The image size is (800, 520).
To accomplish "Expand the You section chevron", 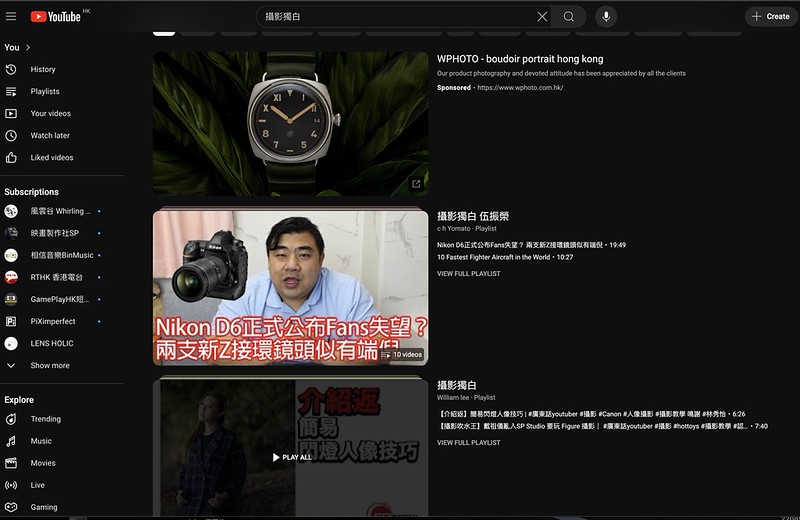I will [28, 47].
